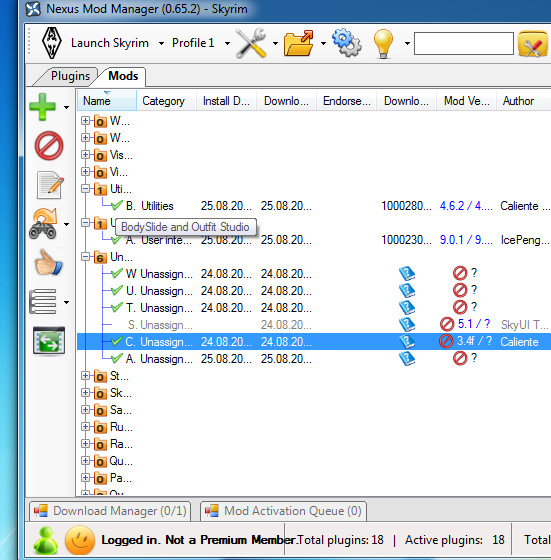This screenshot has width=551, height=560.
Task: Click the binoculars check updates icon
Action: [44, 224]
